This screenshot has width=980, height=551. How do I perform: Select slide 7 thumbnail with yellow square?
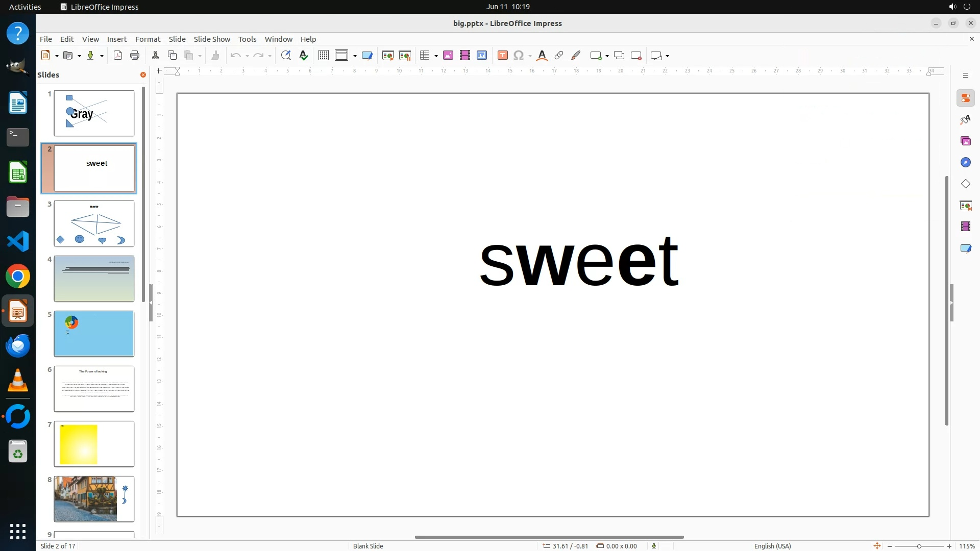pos(94,444)
